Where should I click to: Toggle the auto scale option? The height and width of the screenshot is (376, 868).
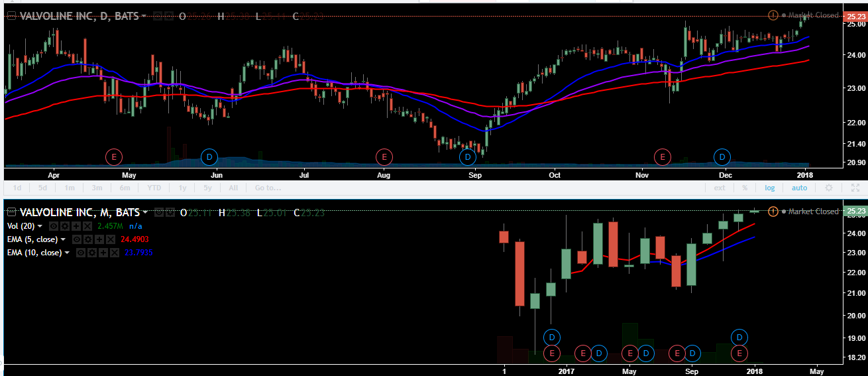tap(800, 188)
